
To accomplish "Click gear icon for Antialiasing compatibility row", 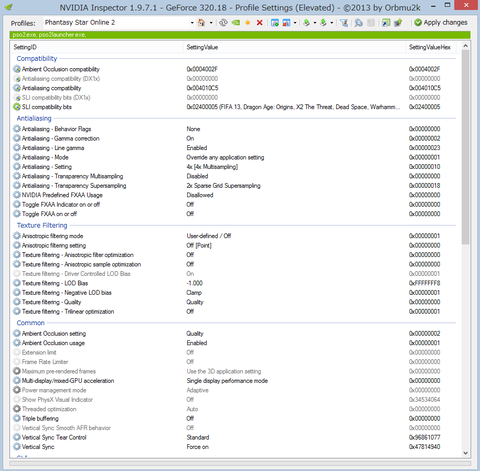I will click(17, 88).
